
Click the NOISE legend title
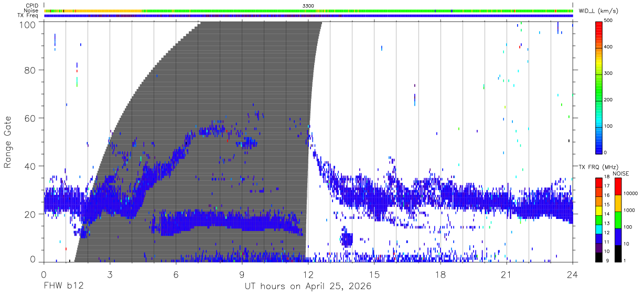pos(621,173)
